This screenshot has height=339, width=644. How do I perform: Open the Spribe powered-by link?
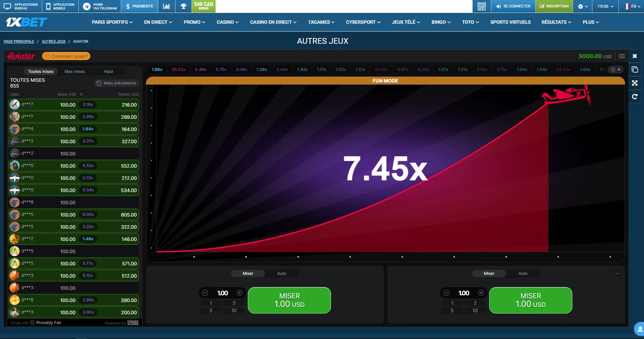tap(133, 323)
